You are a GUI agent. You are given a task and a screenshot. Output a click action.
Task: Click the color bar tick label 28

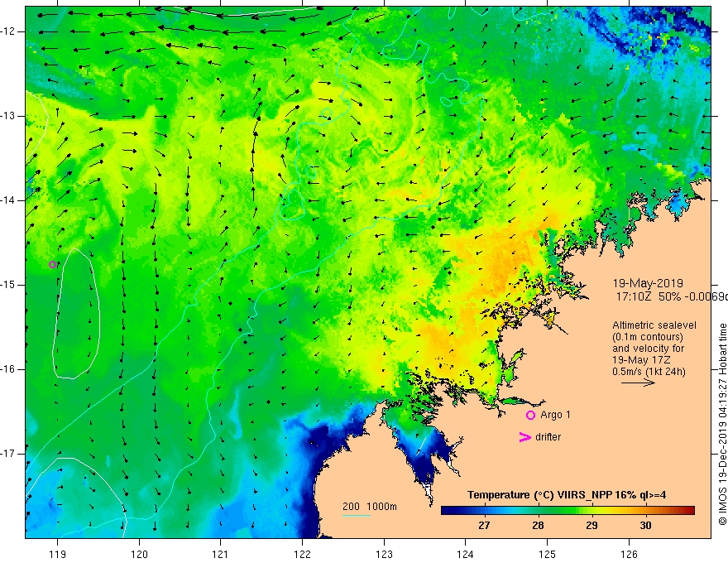[538, 526]
